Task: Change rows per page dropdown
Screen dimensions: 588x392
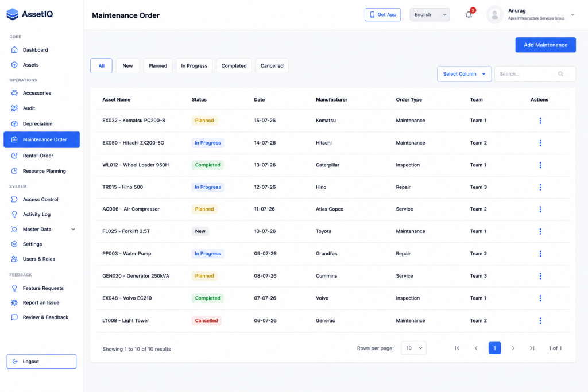Action: point(413,348)
